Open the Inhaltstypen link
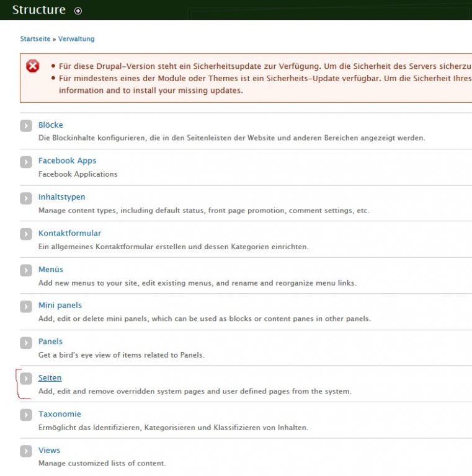The image size is (472, 476). coord(61,197)
